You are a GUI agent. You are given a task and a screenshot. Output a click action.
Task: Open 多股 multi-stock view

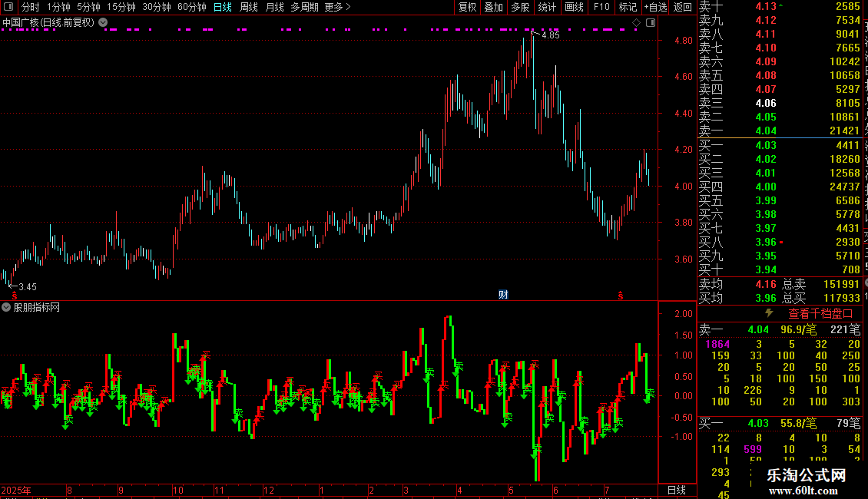click(x=520, y=7)
